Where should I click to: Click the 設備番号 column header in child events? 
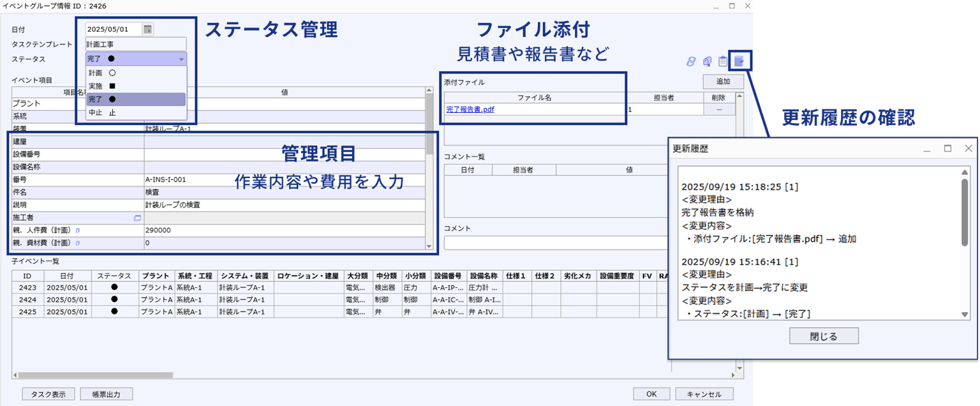(x=448, y=276)
